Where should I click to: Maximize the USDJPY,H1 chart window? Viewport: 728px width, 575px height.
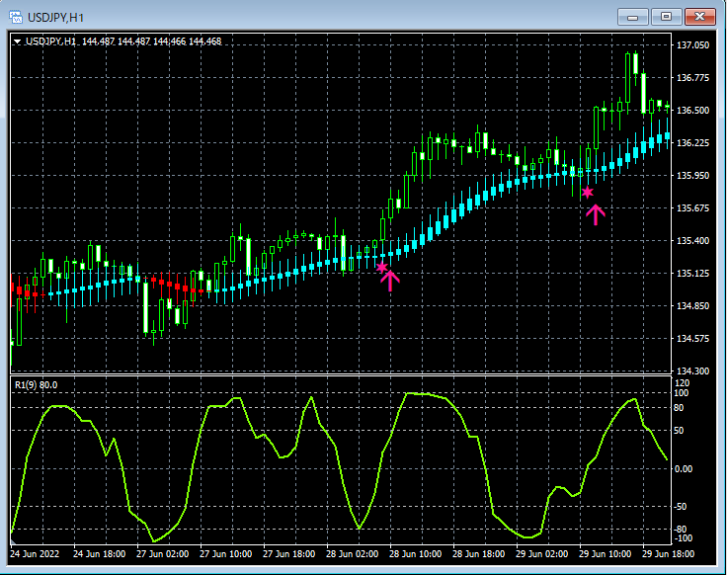(x=666, y=17)
